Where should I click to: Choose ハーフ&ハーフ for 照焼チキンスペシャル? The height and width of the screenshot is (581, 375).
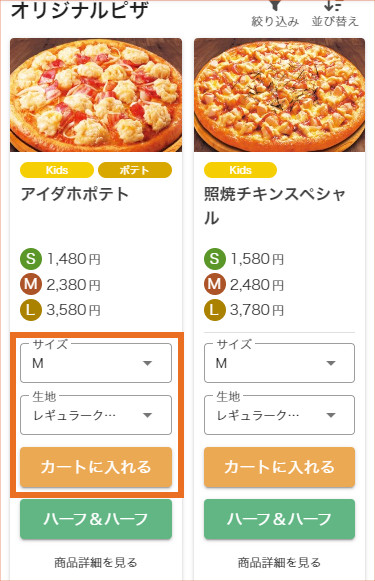point(279,519)
